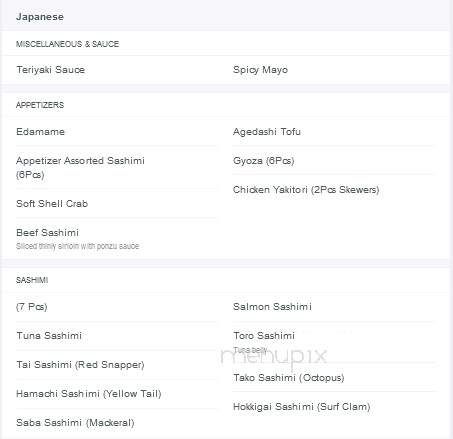Open Appetizer Assorted Sashimi (6Pcs)
This screenshot has width=453, height=439.
click(80, 167)
